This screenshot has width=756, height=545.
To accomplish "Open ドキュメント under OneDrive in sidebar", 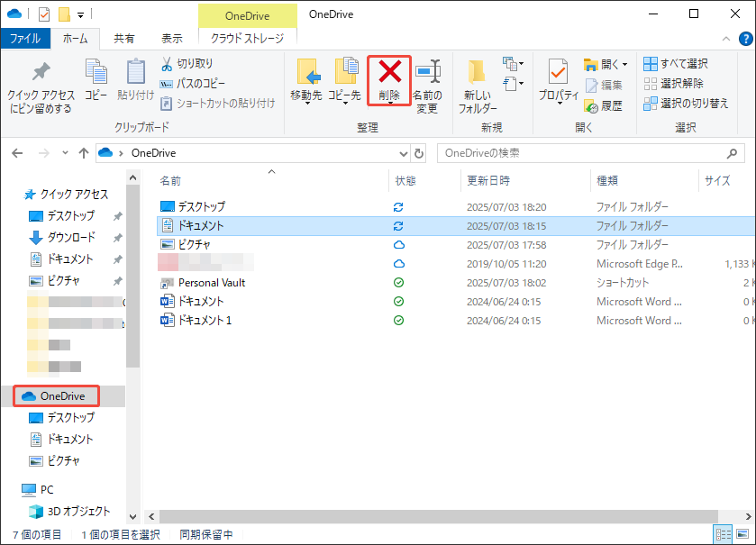I will [x=61, y=439].
